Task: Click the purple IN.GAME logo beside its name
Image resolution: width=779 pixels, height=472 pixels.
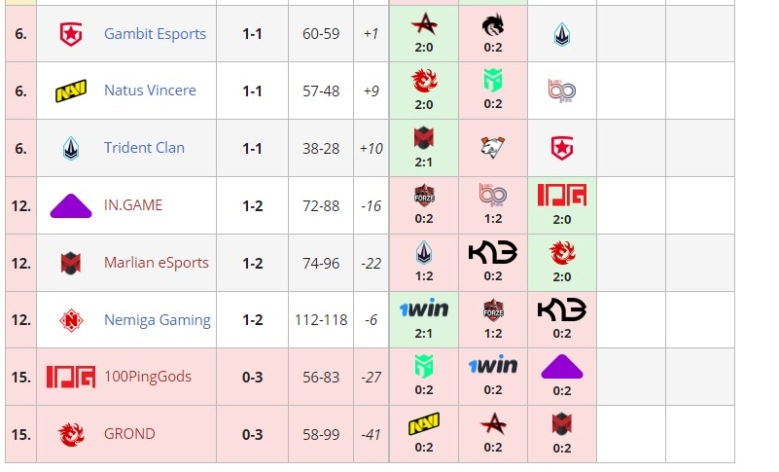Action: point(70,206)
